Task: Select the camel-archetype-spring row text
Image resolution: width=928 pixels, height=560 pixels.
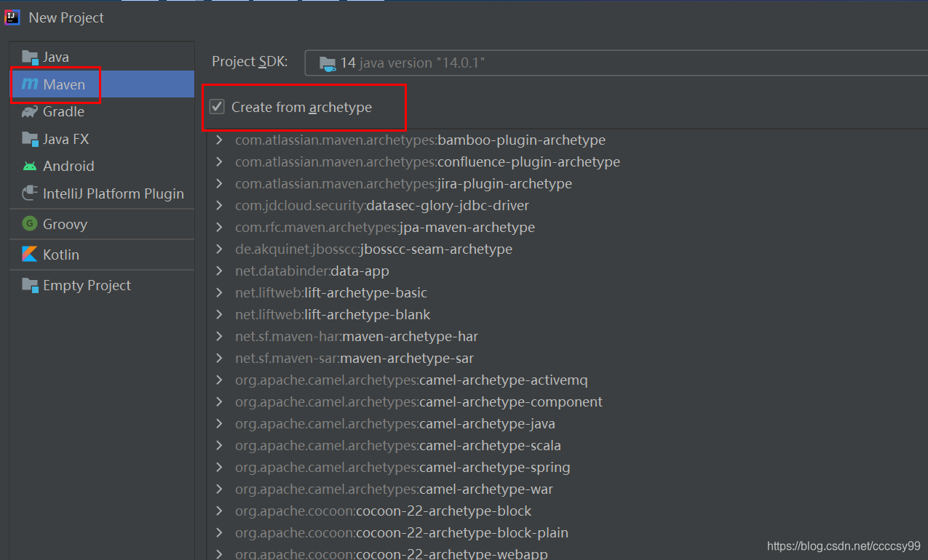Action: coord(402,468)
